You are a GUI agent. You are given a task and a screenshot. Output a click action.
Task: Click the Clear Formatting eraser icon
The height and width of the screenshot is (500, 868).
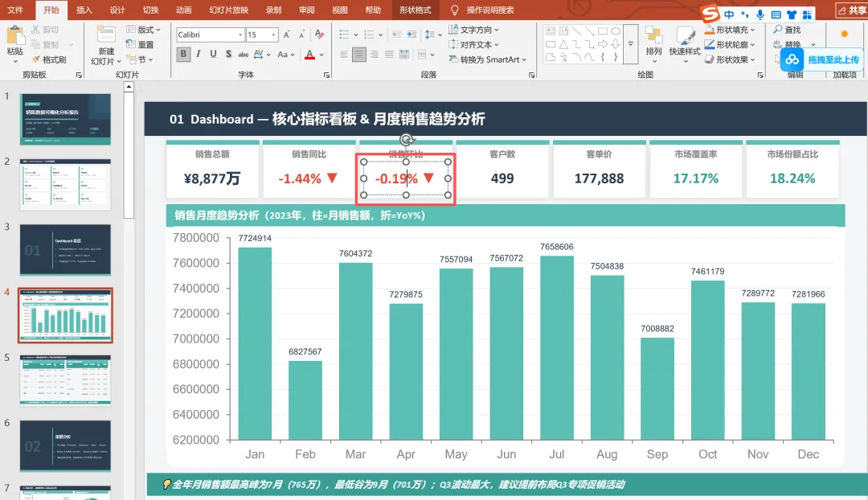click(319, 35)
